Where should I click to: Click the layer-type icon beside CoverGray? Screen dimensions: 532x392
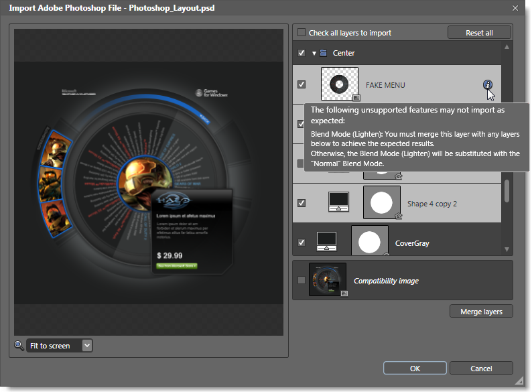point(326,241)
